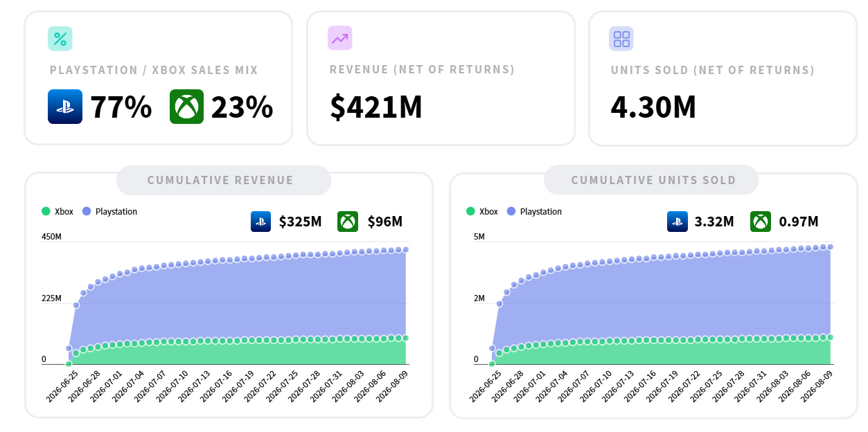Click the 3.32M PlayStation units total
Viewport: 868px width, 432px height.
[x=714, y=222]
